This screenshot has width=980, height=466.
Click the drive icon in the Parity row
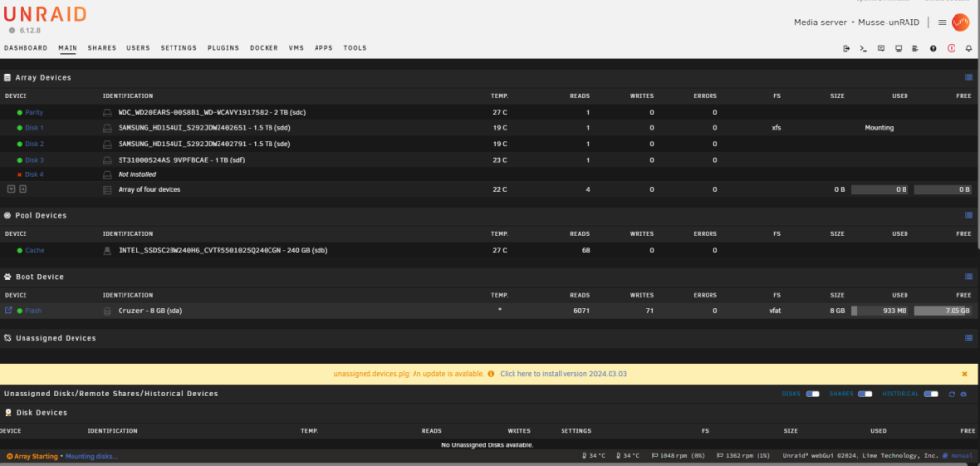107,113
